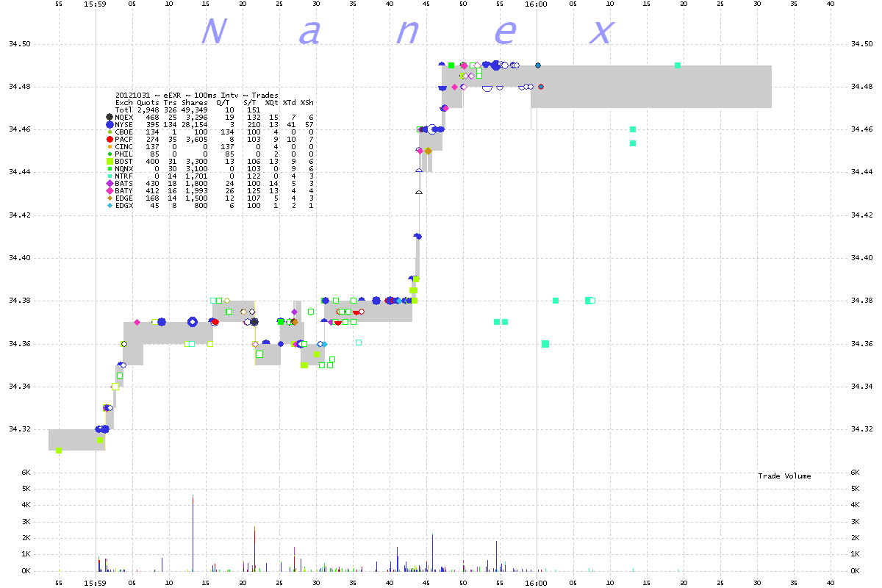The width and height of the screenshot is (882, 588).
Task: Click the total quotes value '2,948'
Action: [148, 110]
